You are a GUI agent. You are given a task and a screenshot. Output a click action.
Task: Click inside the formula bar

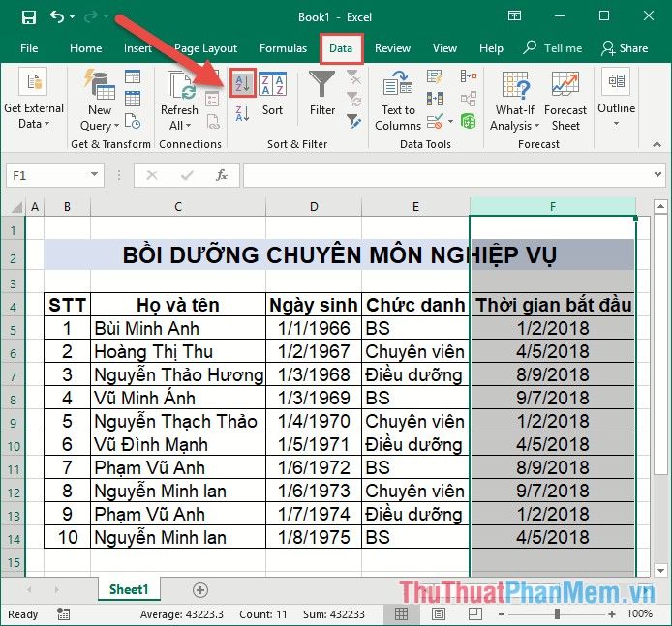(448, 175)
